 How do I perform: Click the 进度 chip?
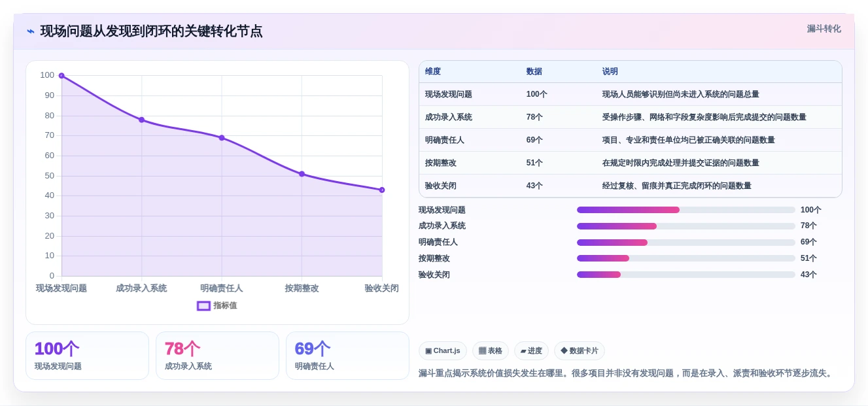point(531,351)
